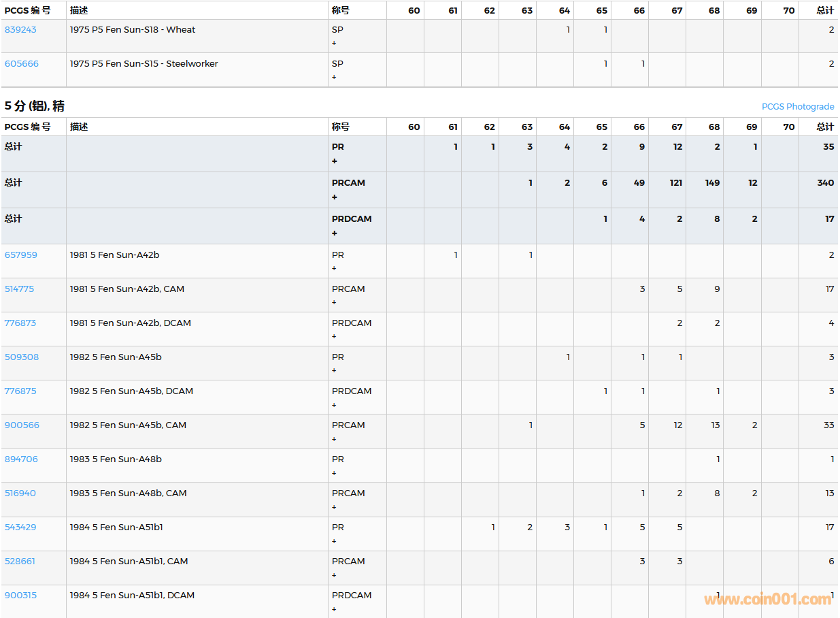Image resolution: width=840 pixels, height=618 pixels.
Task: Open the 900315 coin link
Action: [x=20, y=596]
